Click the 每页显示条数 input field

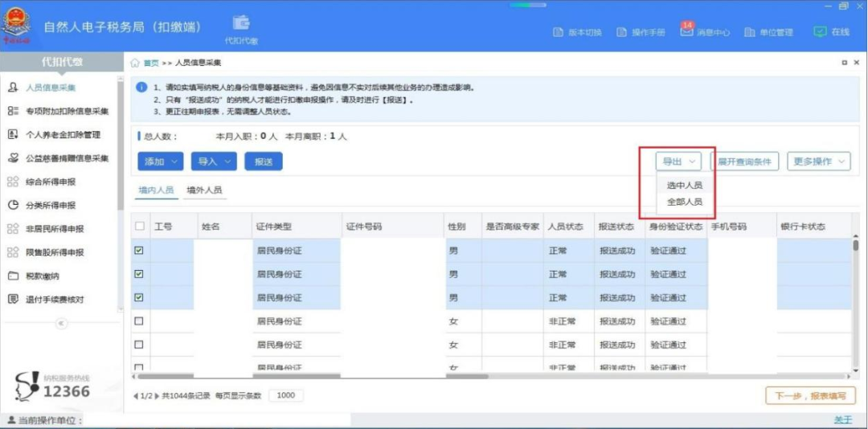[x=285, y=395]
